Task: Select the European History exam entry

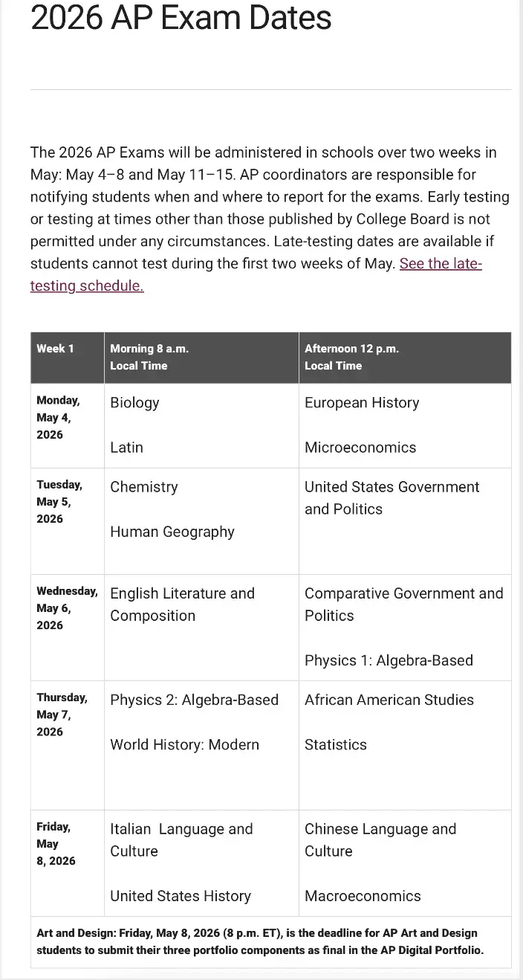Action: (x=362, y=403)
